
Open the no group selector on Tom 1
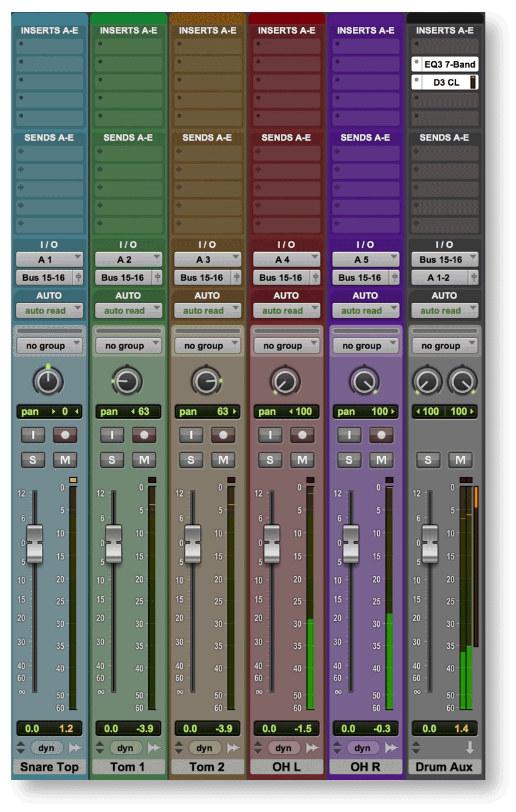(128, 345)
